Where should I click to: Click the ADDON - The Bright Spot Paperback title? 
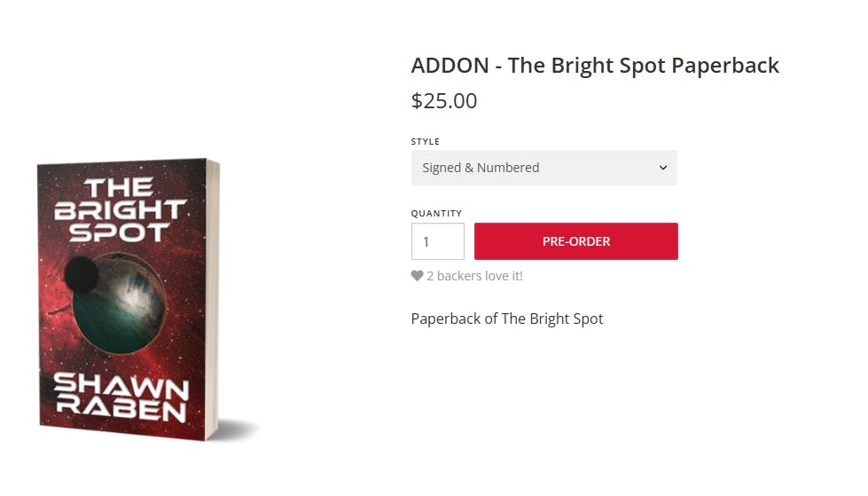[595, 66]
